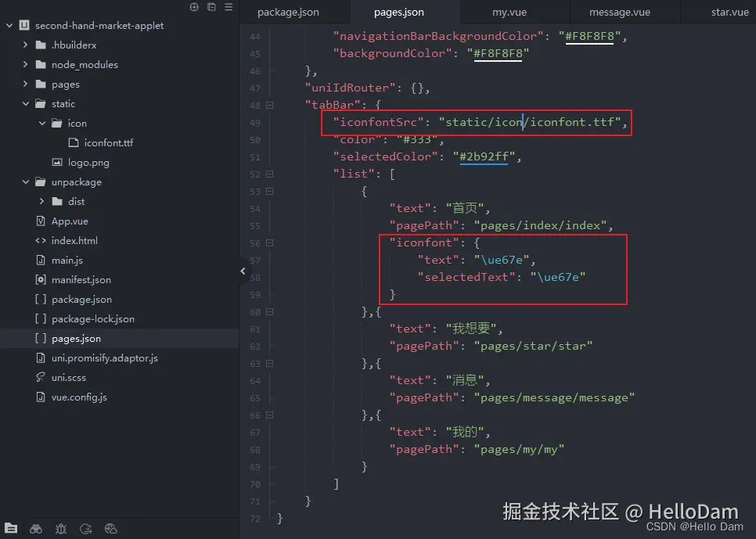
Task: Click the "pages/star/star" path string
Action: 533,346
